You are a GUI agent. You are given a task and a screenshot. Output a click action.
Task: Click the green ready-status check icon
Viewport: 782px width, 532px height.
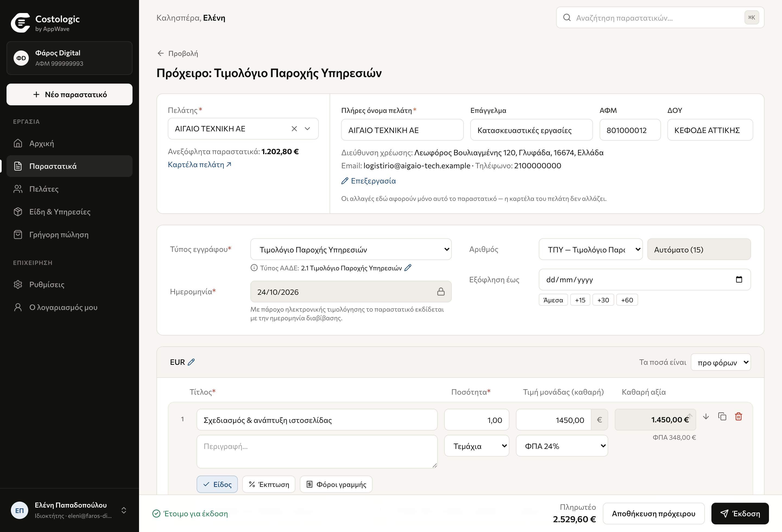pyautogui.click(x=156, y=514)
